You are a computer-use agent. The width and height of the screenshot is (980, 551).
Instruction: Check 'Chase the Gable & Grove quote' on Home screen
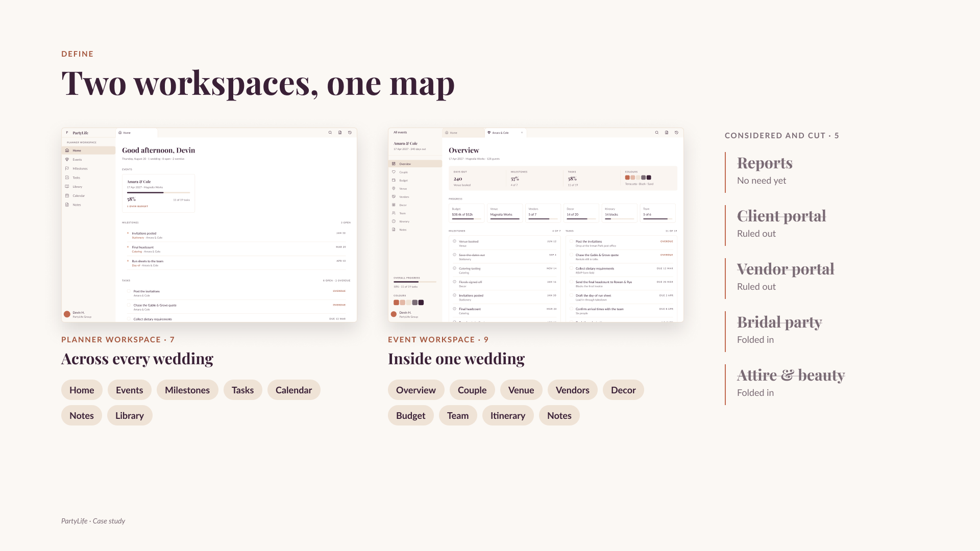coord(129,305)
